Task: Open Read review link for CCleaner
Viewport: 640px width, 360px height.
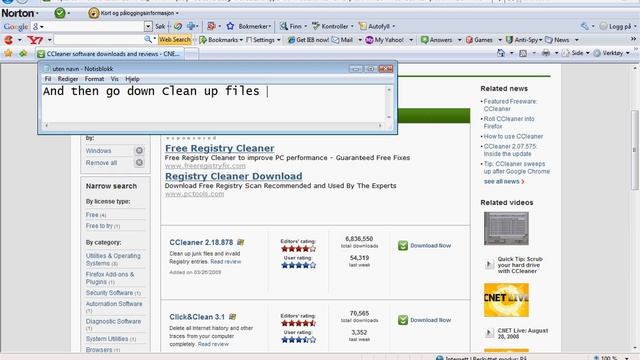Action: [226, 262]
